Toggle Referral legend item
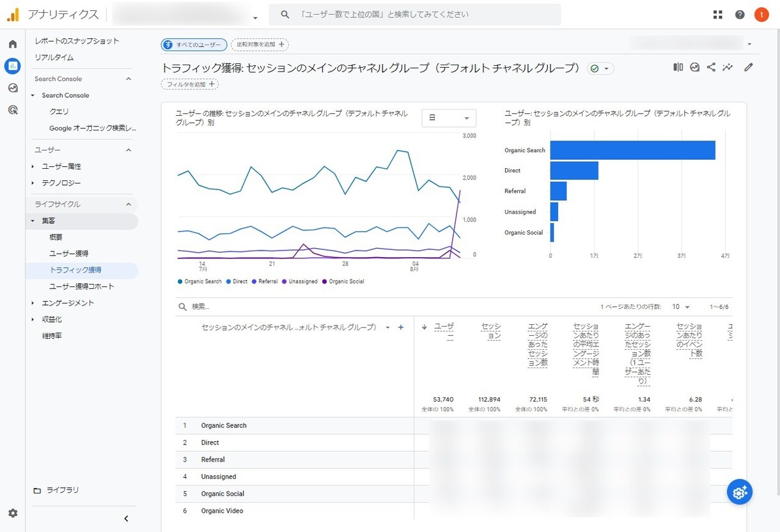The width and height of the screenshot is (780, 532). click(x=265, y=281)
